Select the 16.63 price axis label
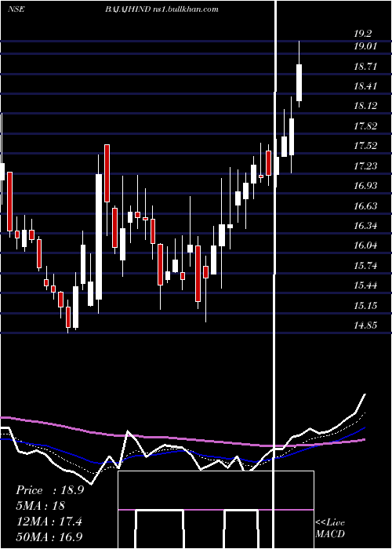The height and width of the screenshot is (549, 392). coord(365,205)
